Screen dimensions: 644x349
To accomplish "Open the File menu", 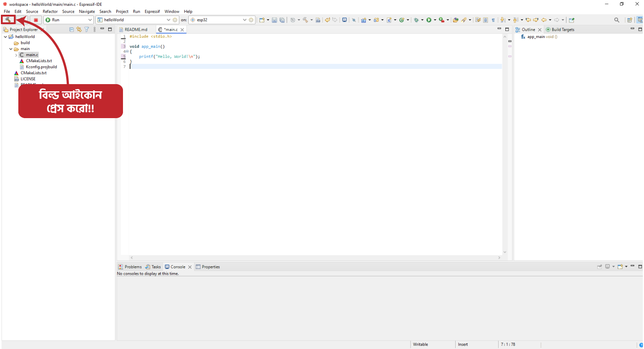I will [x=7, y=12].
